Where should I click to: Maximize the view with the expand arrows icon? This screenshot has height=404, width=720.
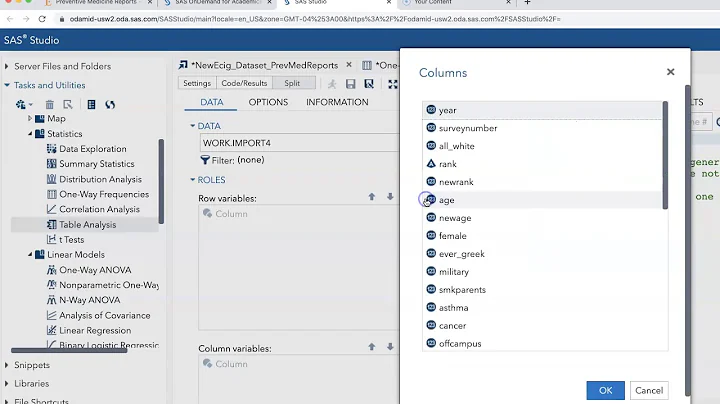click(393, 84)
